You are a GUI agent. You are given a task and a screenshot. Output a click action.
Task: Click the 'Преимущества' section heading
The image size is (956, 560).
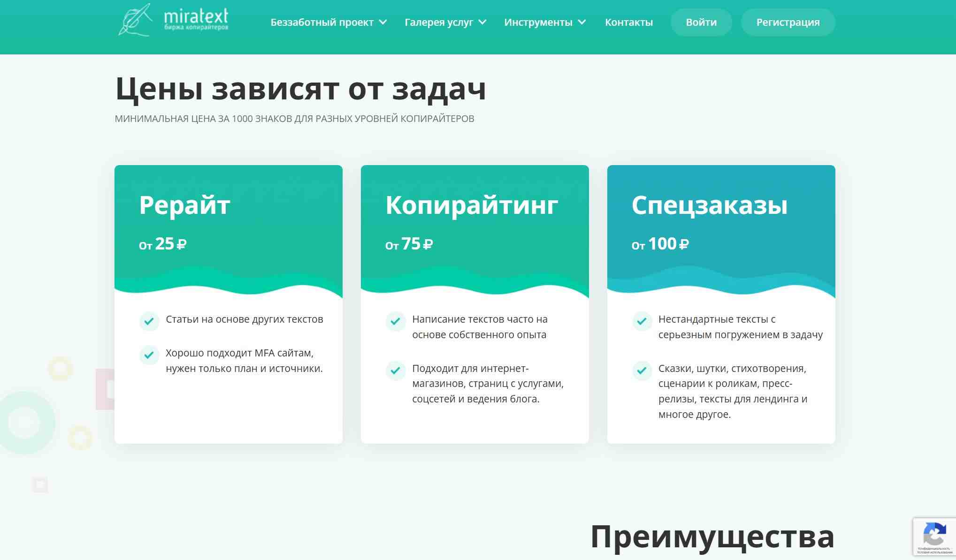pyautogui.click(x=712, y=537)
